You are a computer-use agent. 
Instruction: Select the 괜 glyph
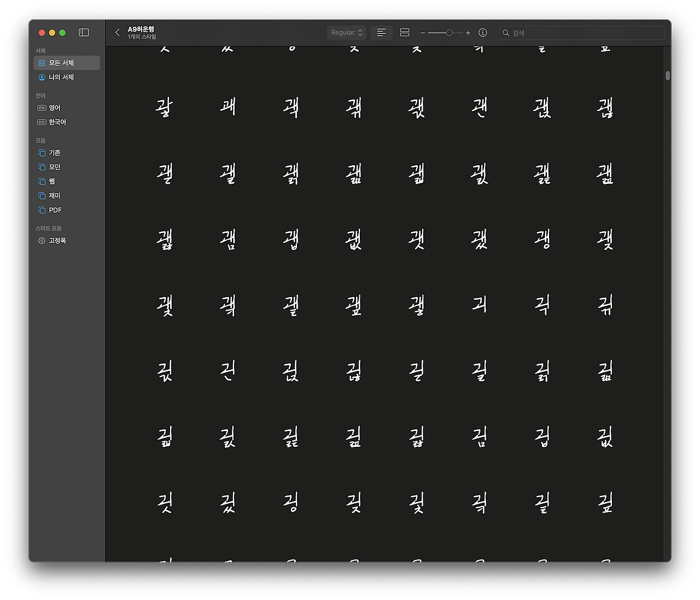click(480, 107)
